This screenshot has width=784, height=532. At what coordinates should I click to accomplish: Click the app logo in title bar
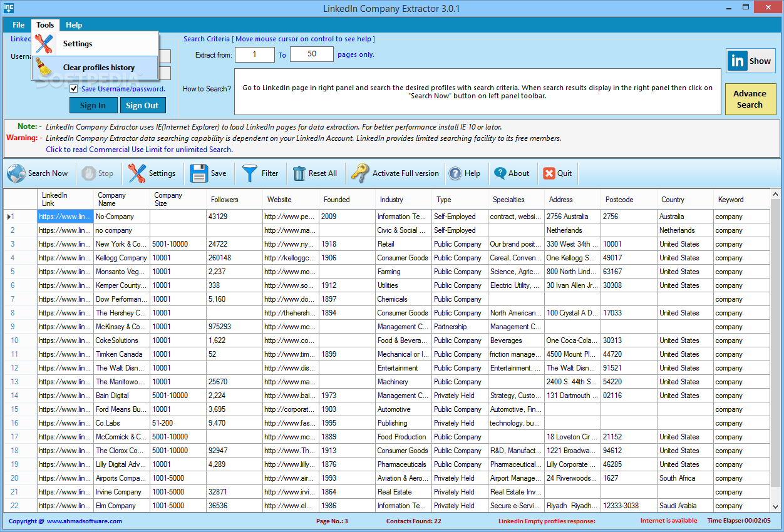[x=8, y=8]
